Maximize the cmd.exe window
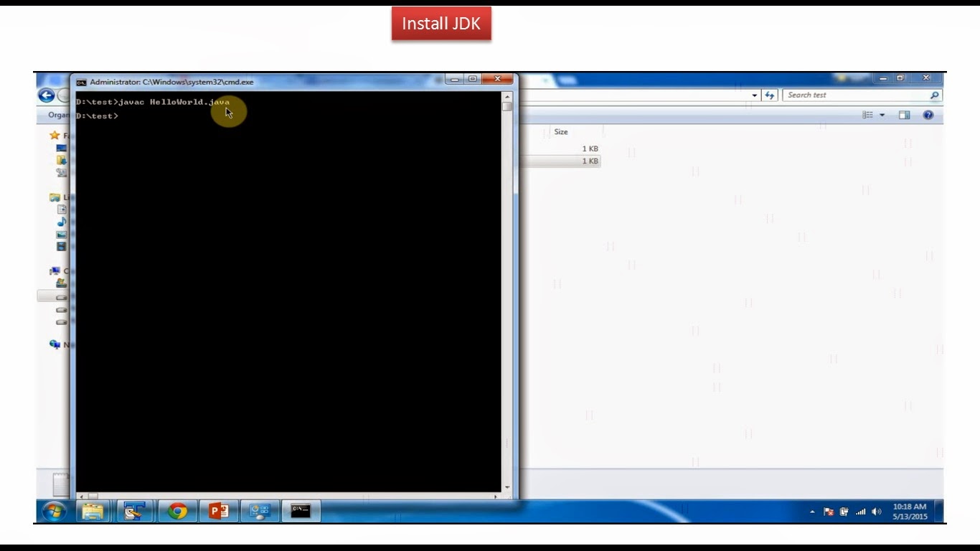The width and height of the screenshot is (980, 551). click(x=473, y=79)
